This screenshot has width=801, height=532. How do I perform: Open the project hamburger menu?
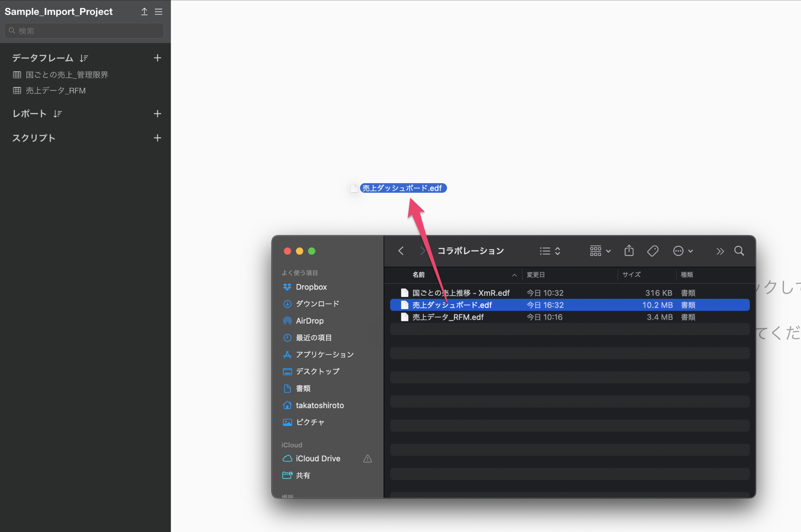(x=158, y=11)
